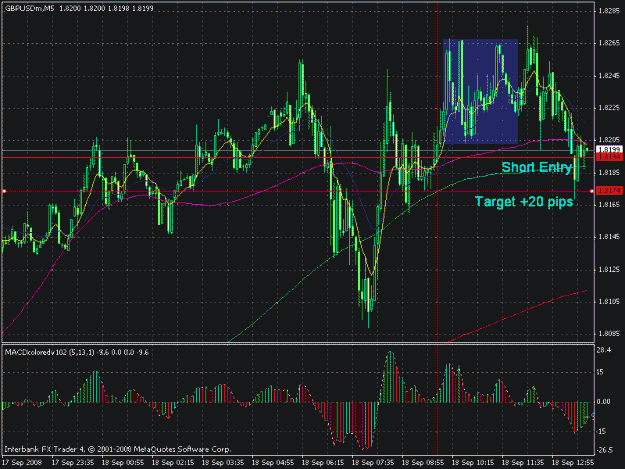Click the 0.00 MACD scale value

tap(604, 401)
